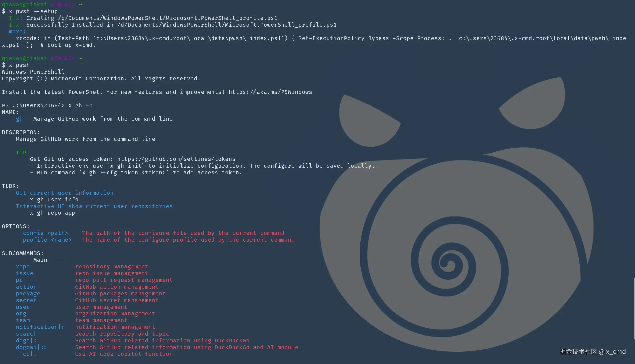Click the vertical scrollbar thumb at right edge
Viewport: 635px width, 364px height.
click(x=634, y=309)
